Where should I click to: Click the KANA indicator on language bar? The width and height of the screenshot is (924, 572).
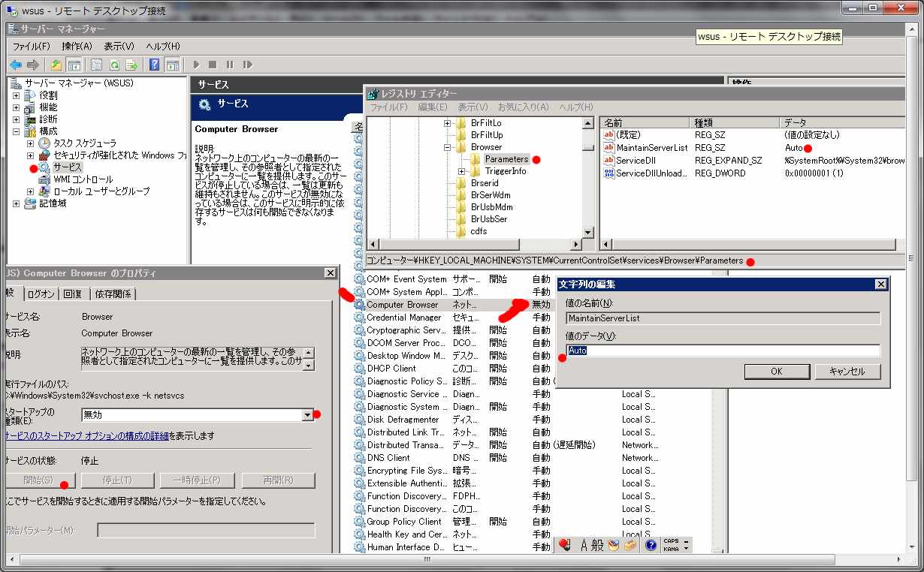(x=671, y=549)
